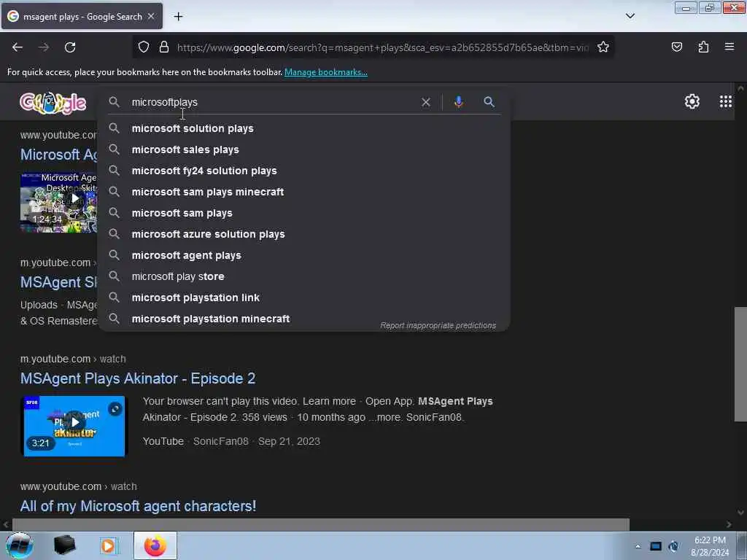Open the media player taskbar icon
The height and width of the screenshot is (560, 747).
pyautogui.click(x=108, y=545)
